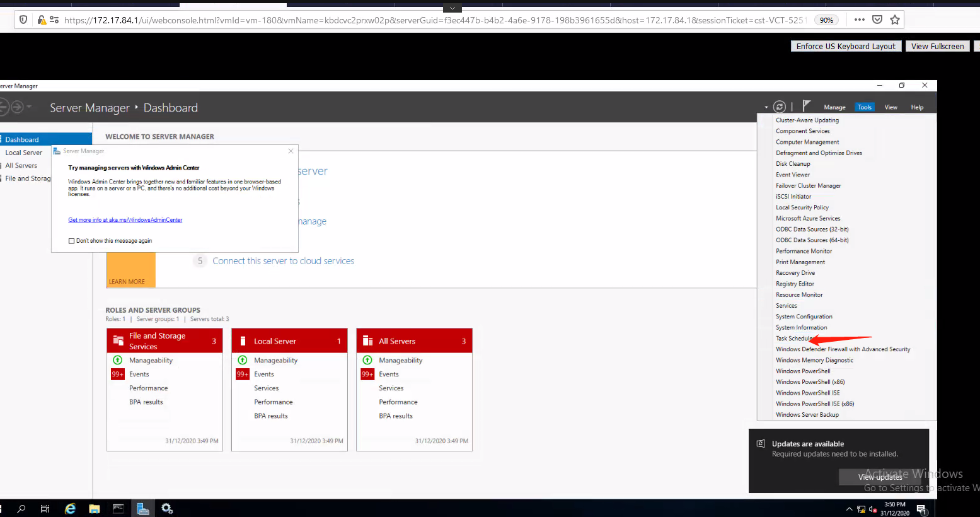Select All Servers in the left navigation
Screen dimensions: 980x517
tap(21, 166)
